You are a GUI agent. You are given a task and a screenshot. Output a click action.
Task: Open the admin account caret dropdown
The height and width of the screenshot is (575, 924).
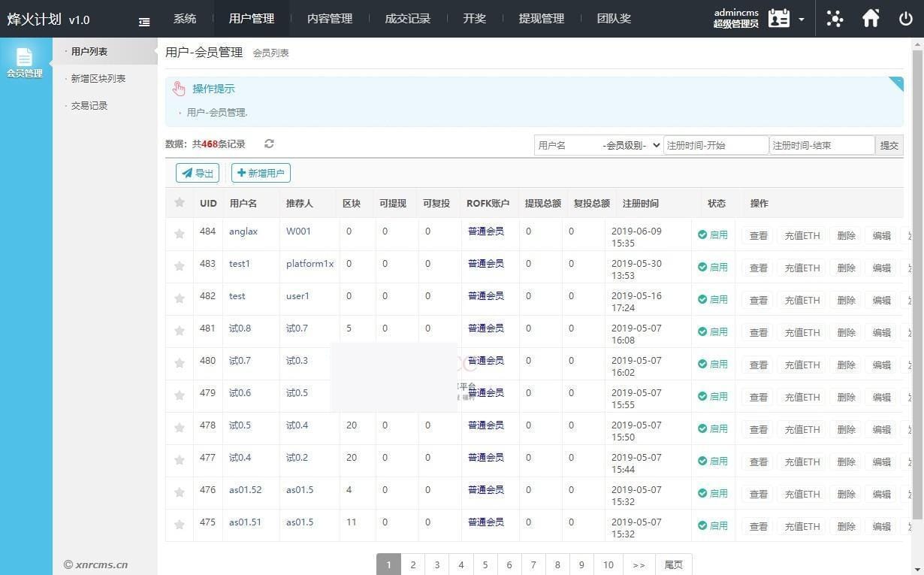tap(801, 20)
